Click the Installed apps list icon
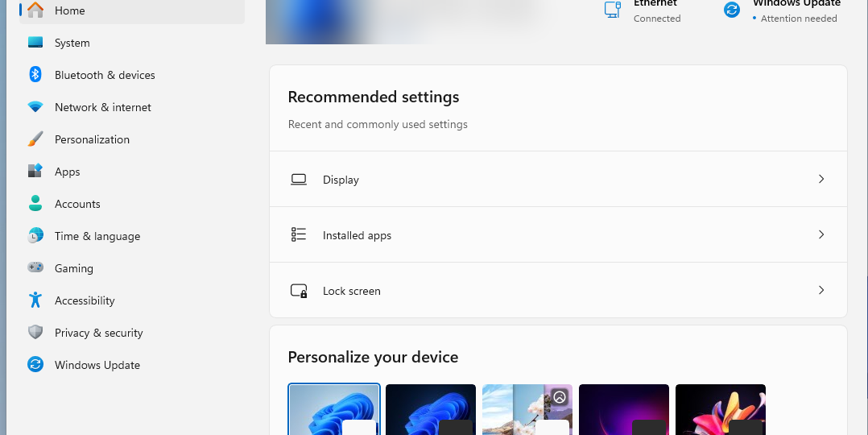 pyautogui.click(x=299, y=234)
